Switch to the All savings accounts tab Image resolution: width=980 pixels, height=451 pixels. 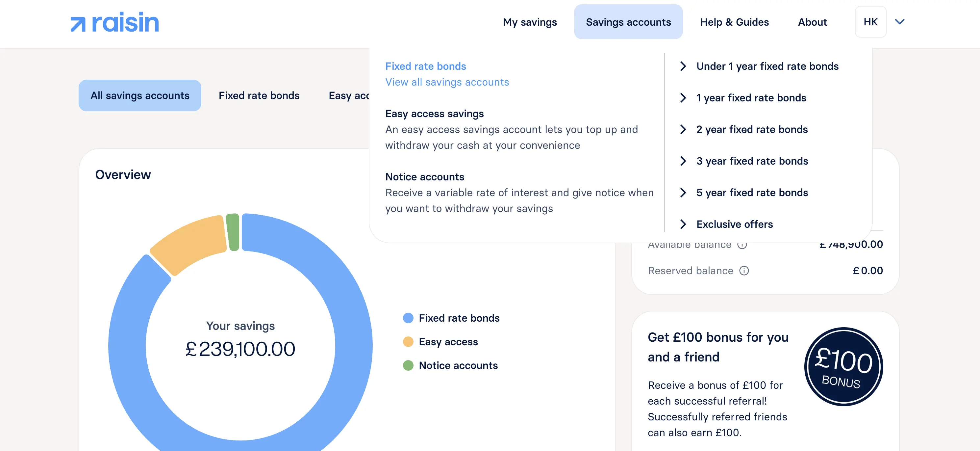[139, 95]
